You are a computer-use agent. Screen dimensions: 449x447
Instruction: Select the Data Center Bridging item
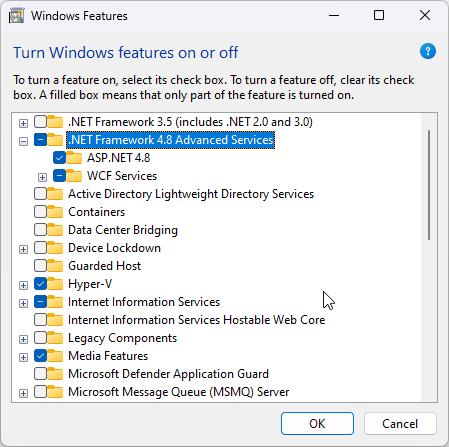[x=123, y=230]
